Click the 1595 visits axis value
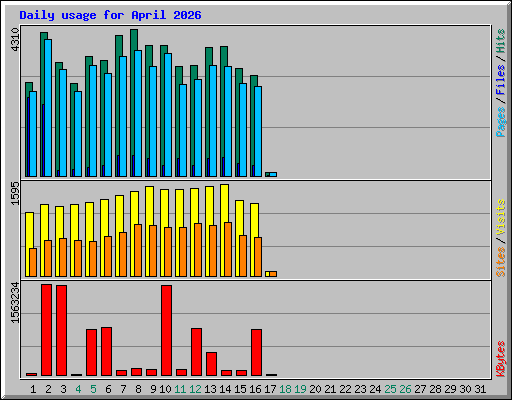This screenshot has height=400, width=512. pos(15,193)
